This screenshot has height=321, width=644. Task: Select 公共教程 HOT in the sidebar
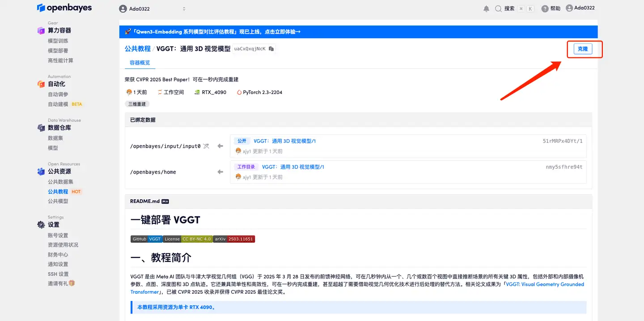(x=65, y=192)
